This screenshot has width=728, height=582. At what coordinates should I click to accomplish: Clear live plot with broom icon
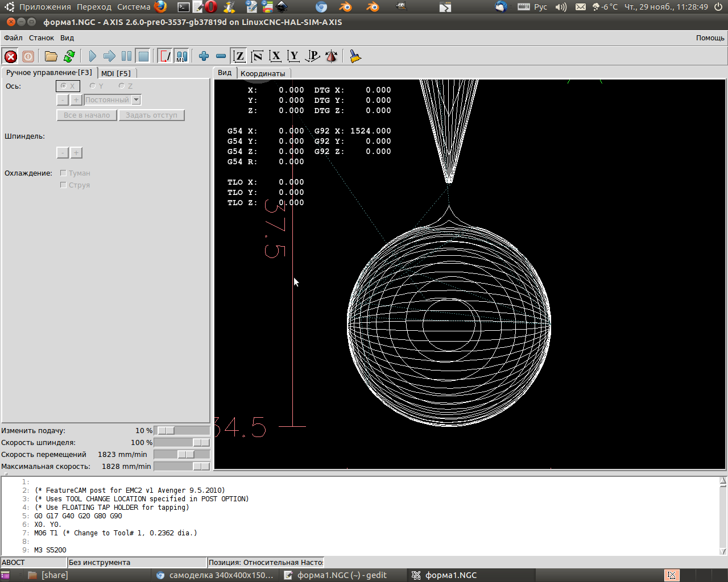pos(355,56)
